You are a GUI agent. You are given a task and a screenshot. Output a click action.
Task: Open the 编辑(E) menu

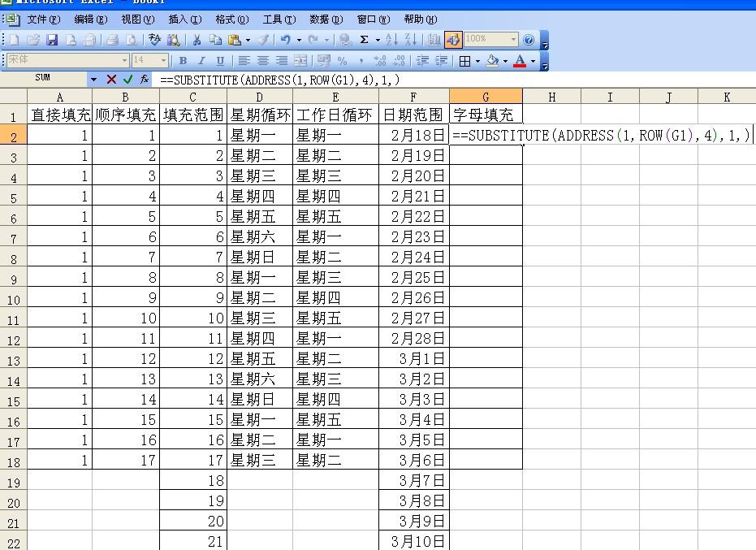(x=91, y=19)
